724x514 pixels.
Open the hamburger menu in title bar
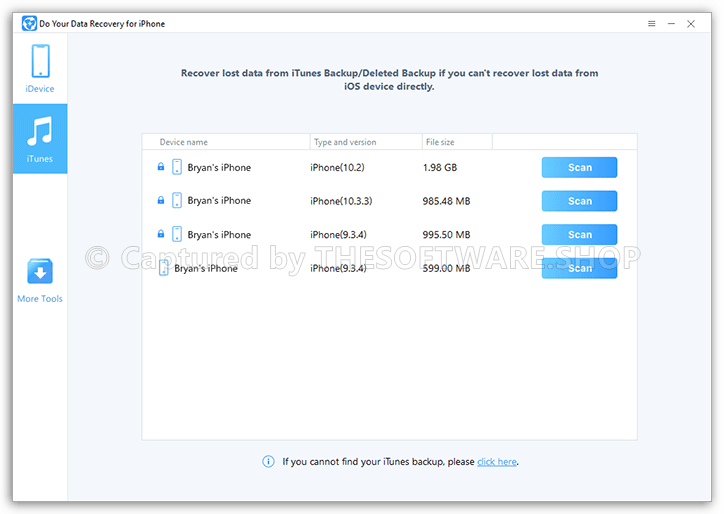652,24
